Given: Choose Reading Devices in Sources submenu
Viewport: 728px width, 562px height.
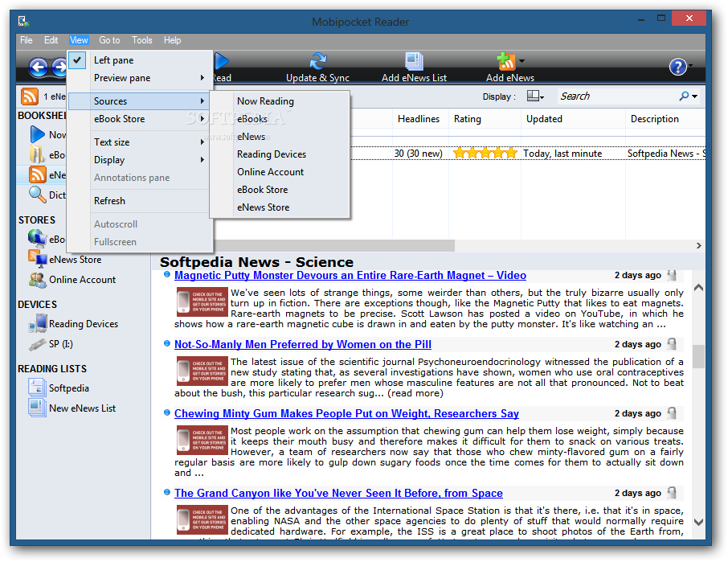Looking at the screenshot, I should click(280, 154).
